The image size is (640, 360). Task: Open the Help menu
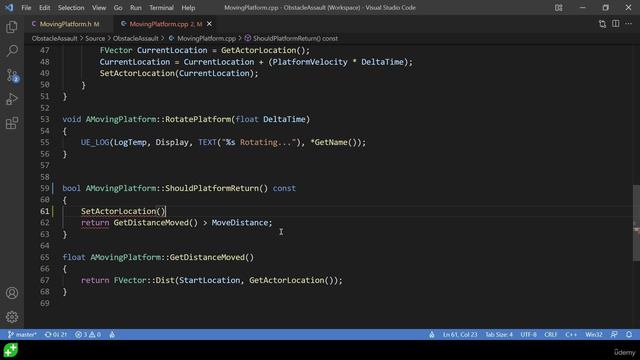(x=188, y=8)
